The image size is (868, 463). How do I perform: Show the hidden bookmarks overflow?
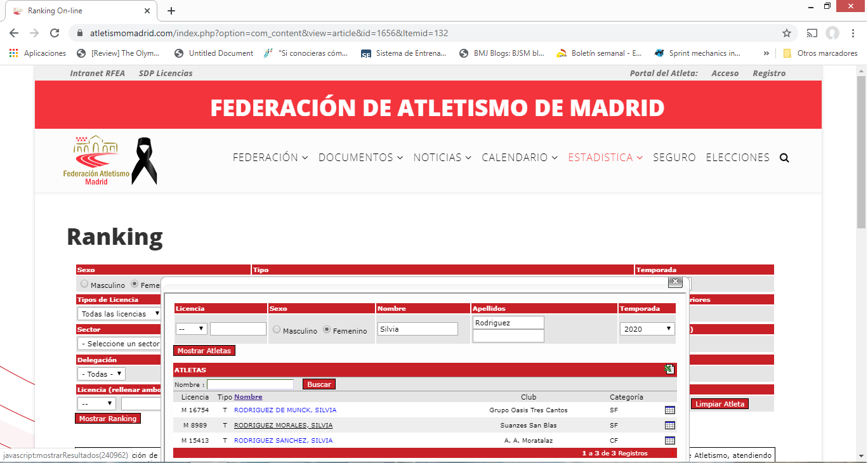tap(766, 53)
